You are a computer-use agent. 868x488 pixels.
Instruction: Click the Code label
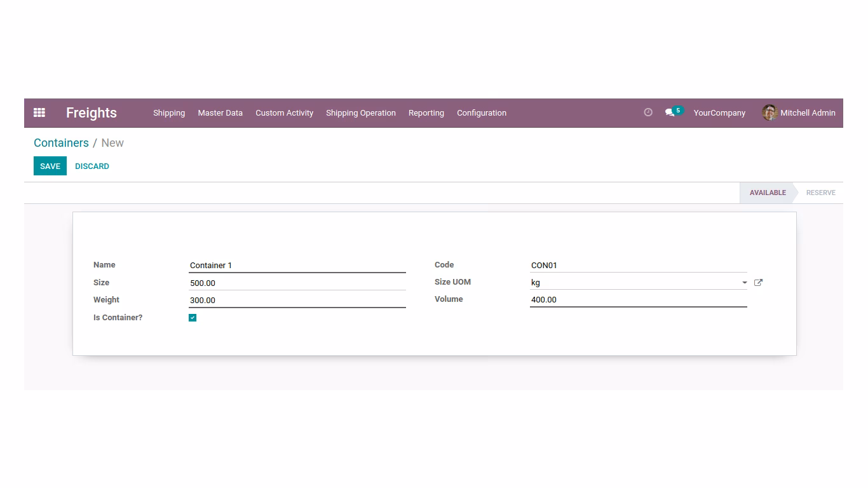click(x=444, y=265)
